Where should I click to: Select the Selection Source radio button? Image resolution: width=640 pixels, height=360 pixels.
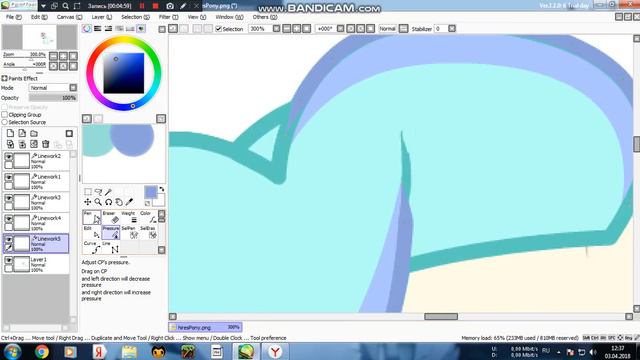(x=4, y=122)
